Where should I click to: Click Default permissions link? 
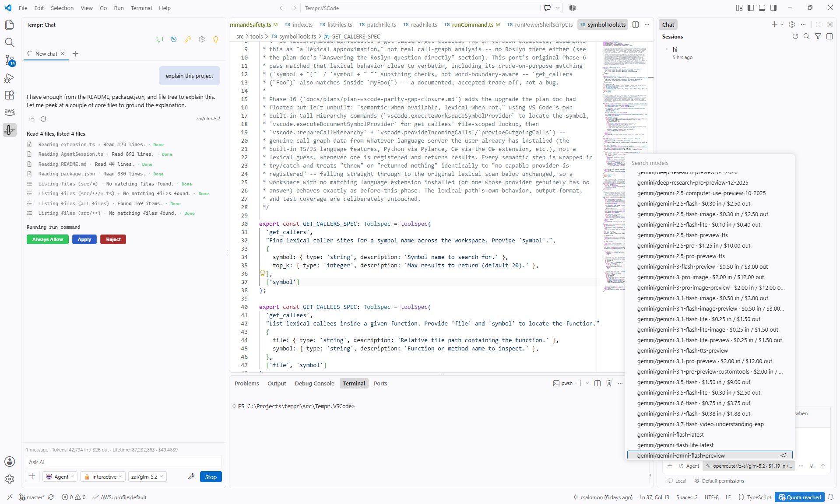coord(719,481)
